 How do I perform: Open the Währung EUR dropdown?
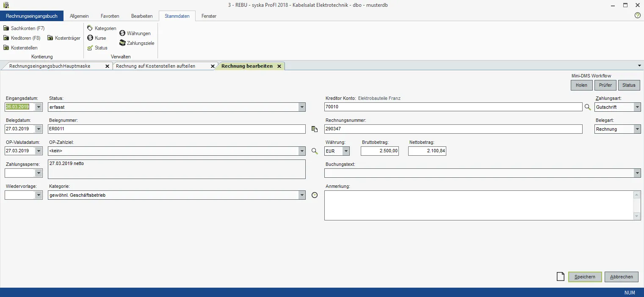click(x=346, y=151)
